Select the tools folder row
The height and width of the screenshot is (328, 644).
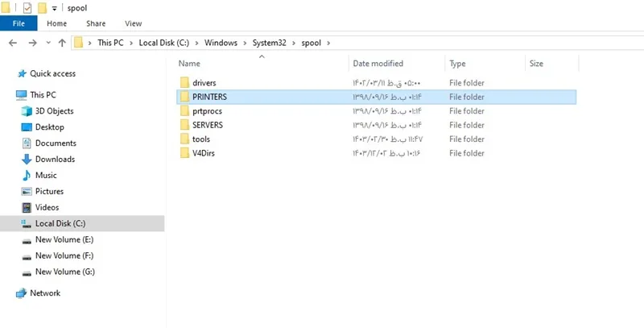[x=376, y=139]
